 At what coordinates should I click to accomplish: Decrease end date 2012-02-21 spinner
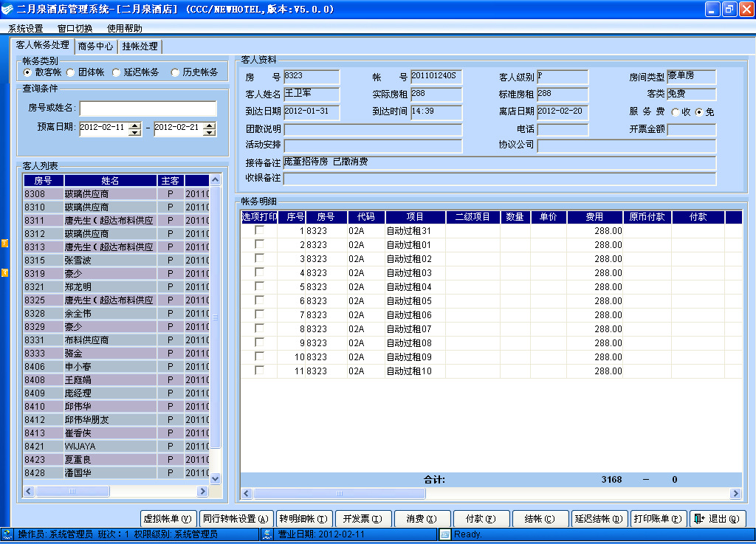[x=209, y=132]
